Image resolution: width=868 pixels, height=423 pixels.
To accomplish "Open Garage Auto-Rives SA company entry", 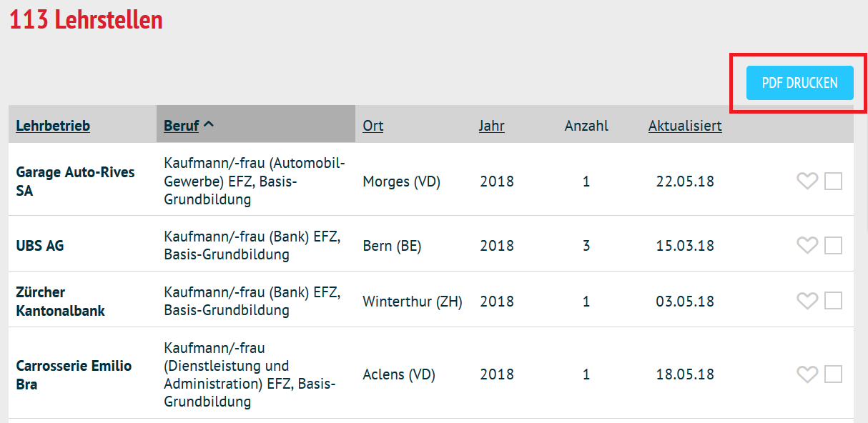I will (75, 181).
